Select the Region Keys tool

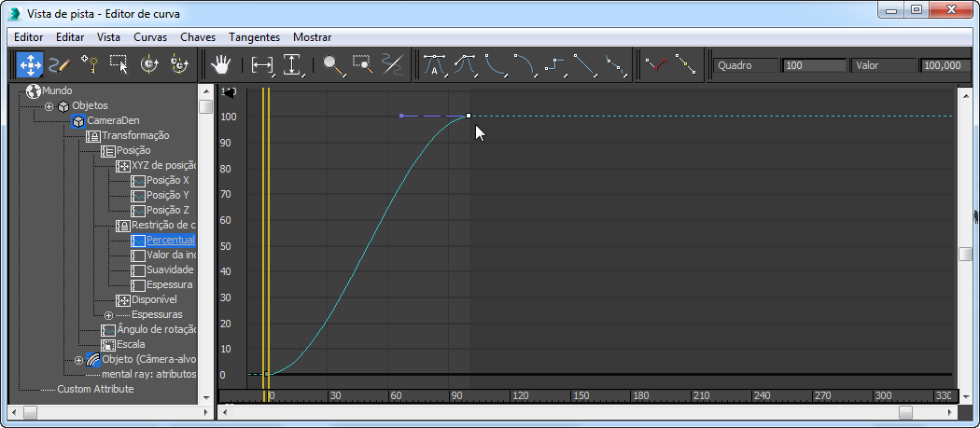point(119,64)
